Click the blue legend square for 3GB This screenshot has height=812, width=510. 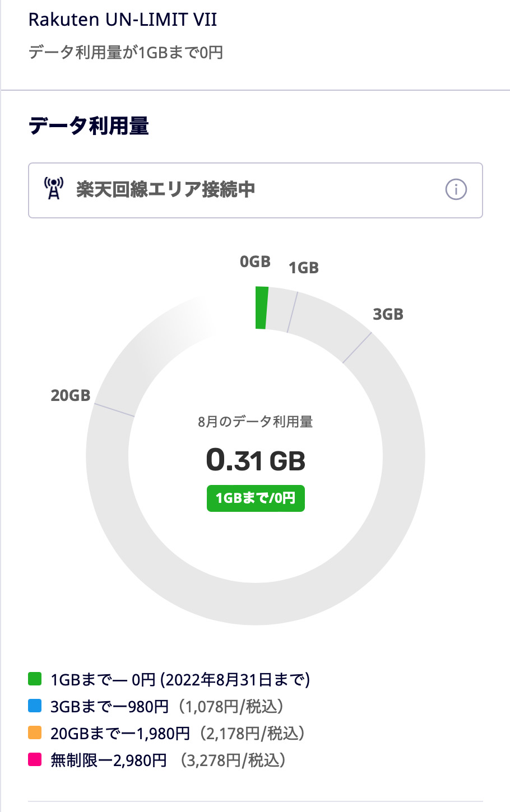point(35,706)
